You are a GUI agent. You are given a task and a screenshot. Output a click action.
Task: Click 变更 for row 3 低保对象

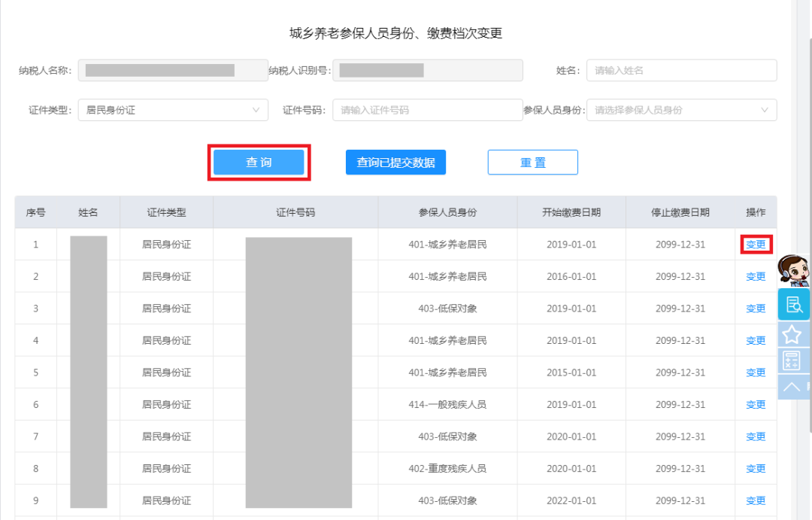click(756, 309)
